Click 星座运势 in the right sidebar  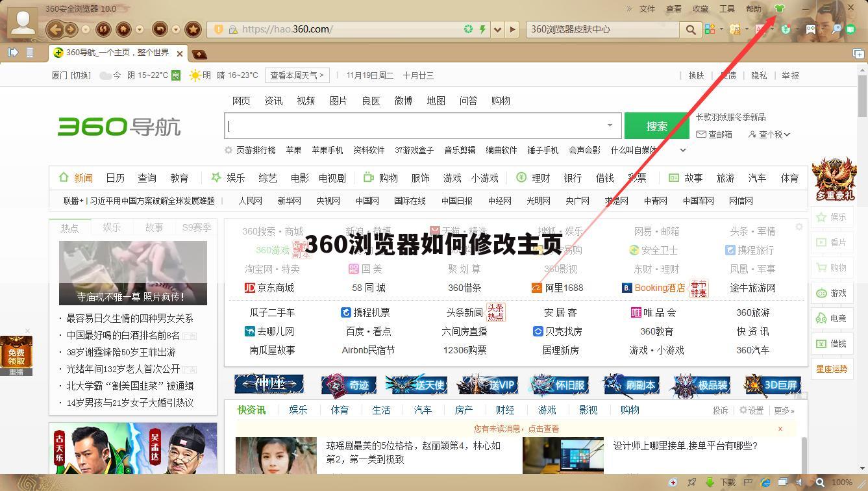point(832,369)
